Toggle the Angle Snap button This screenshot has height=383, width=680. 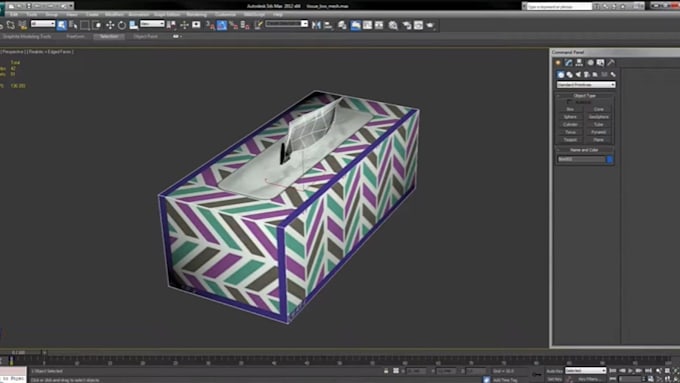pos(222,25)
